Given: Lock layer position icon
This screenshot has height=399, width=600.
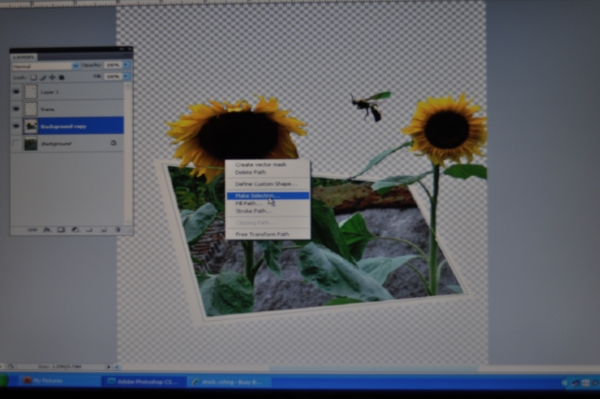Looking at the screenshot, I should click(x=52, y=78).
